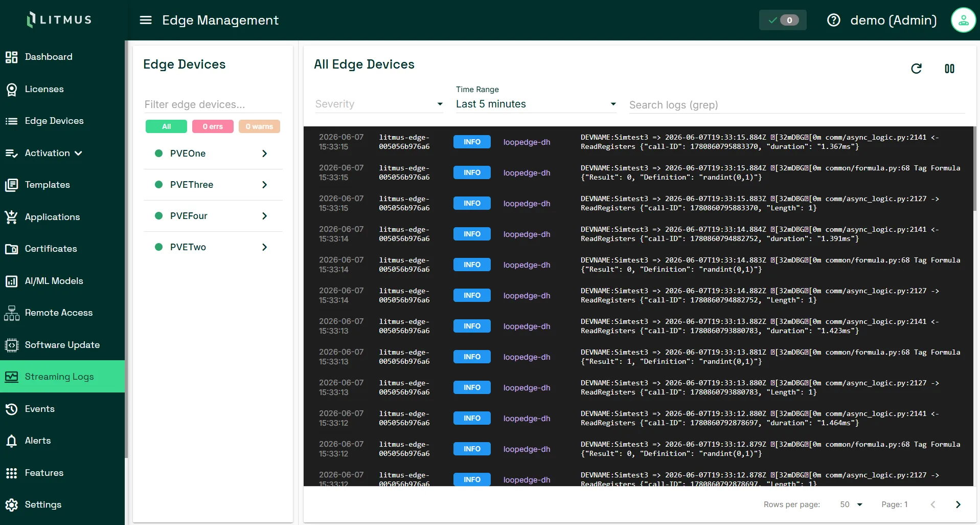980x525 pixels.
Task: Click the Filter edge devices field
Action: point(213,104)
